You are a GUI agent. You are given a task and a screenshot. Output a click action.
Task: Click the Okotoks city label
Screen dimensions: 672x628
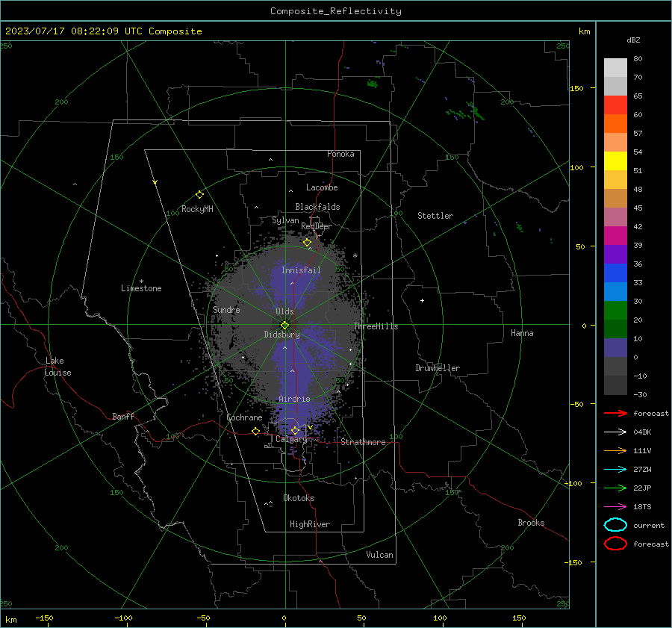[x=299, y=498]
